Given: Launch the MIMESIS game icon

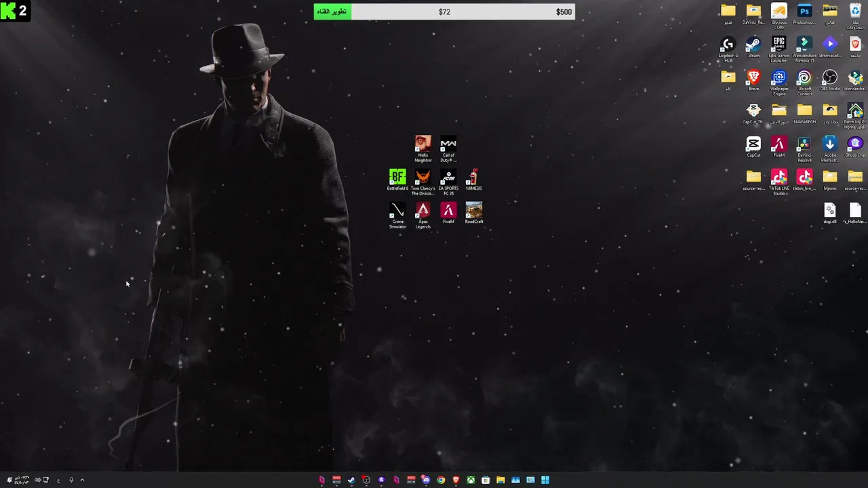Looking at the screenshot, I should pos(474,180).
